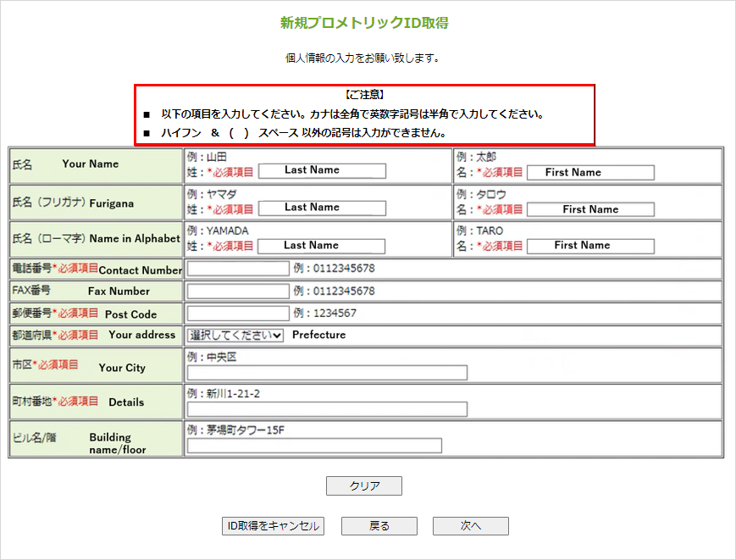Click the 町村番地 Details label

(x=78, y=402)
